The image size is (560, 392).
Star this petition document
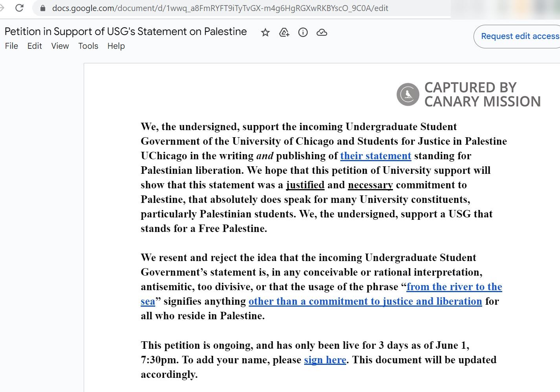[265, 33]
